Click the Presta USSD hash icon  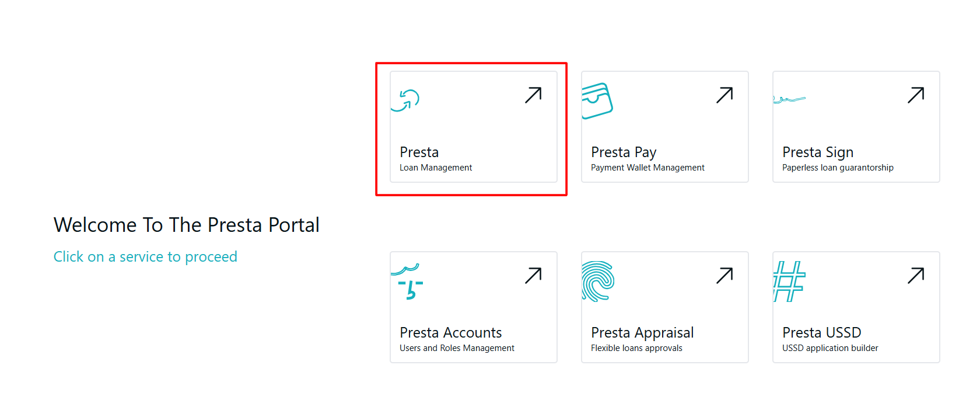point(789,281)
